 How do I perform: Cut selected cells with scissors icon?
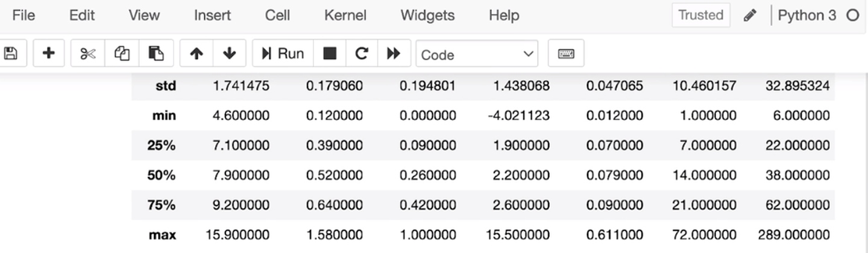point(88,54)
